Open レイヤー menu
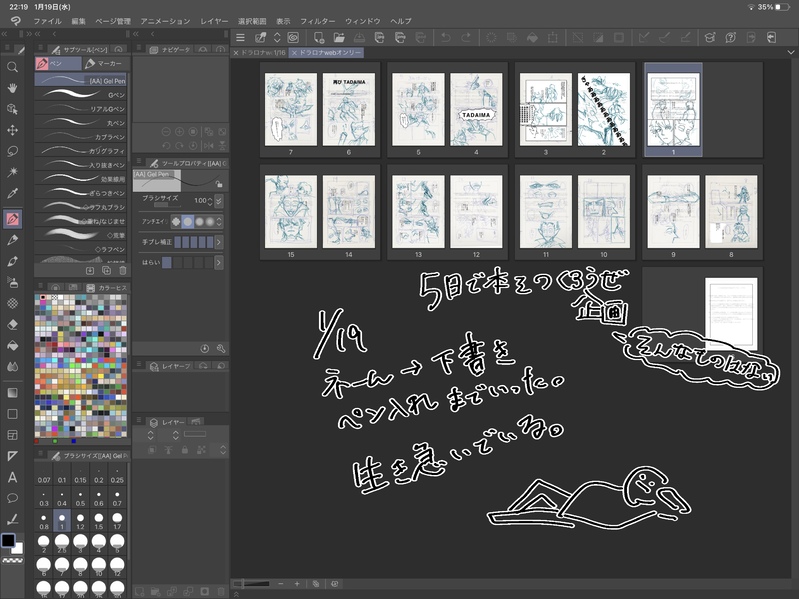The width and height of the screenshot is (799, 599). (214, 21)
